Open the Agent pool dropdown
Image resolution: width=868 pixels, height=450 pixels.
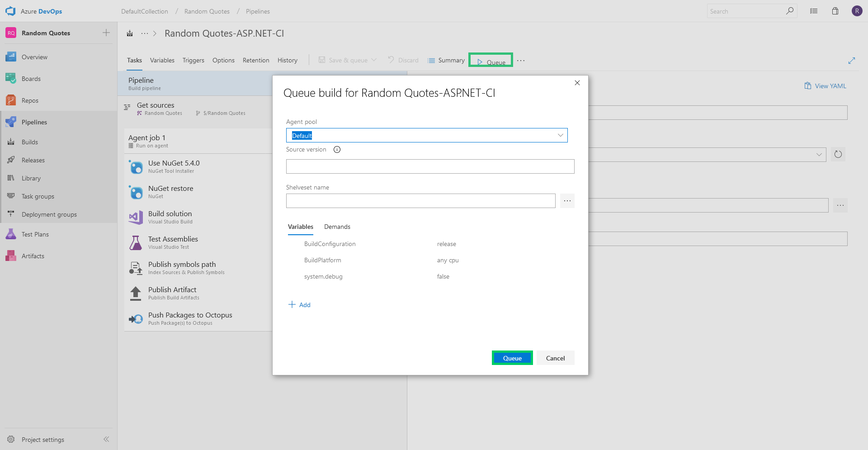[427, 135]
